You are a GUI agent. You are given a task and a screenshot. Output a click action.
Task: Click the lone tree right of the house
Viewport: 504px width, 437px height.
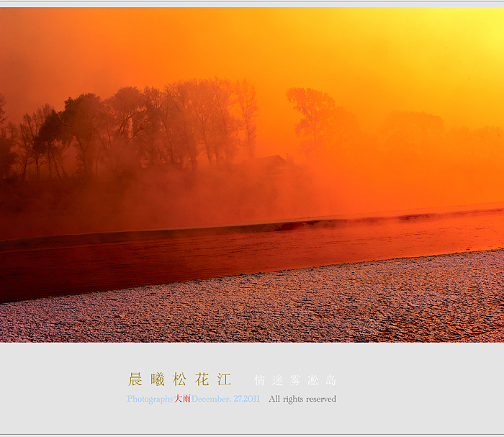click(311, 115)
